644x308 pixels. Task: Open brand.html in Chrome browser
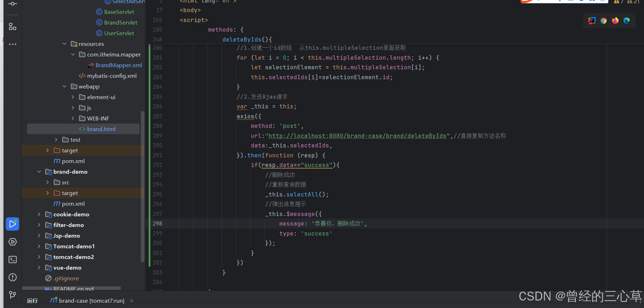[x=603, y=21]
